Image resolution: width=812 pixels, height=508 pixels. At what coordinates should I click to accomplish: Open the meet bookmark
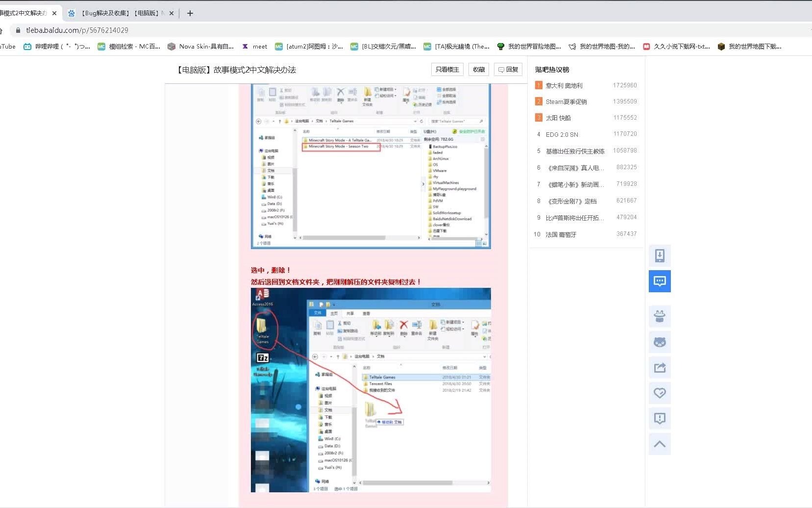click(254, 47)
